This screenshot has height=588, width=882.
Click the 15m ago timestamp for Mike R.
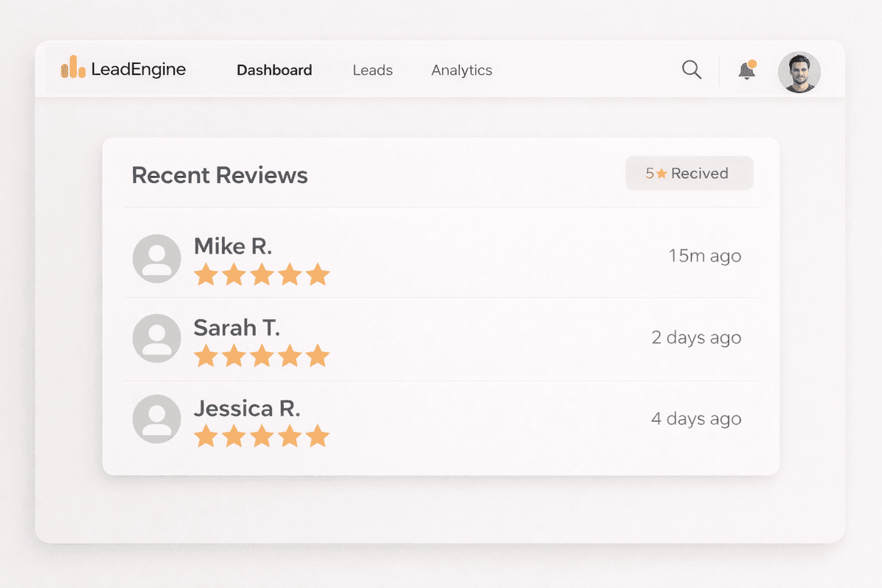tap(705, 256)
